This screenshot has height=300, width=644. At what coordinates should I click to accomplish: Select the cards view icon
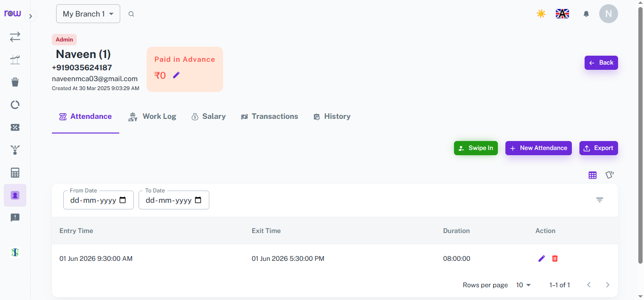[610, 175]
